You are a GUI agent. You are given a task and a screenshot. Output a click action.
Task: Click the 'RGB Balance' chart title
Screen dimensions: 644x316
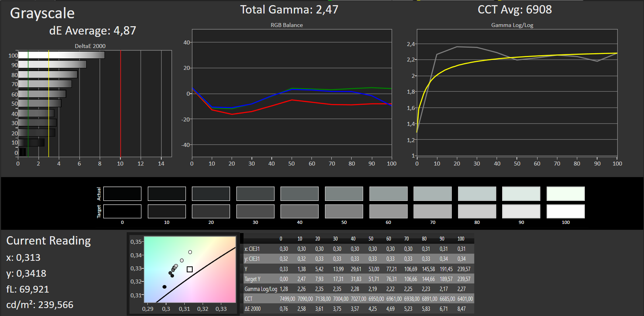click(x=287, y=25)
